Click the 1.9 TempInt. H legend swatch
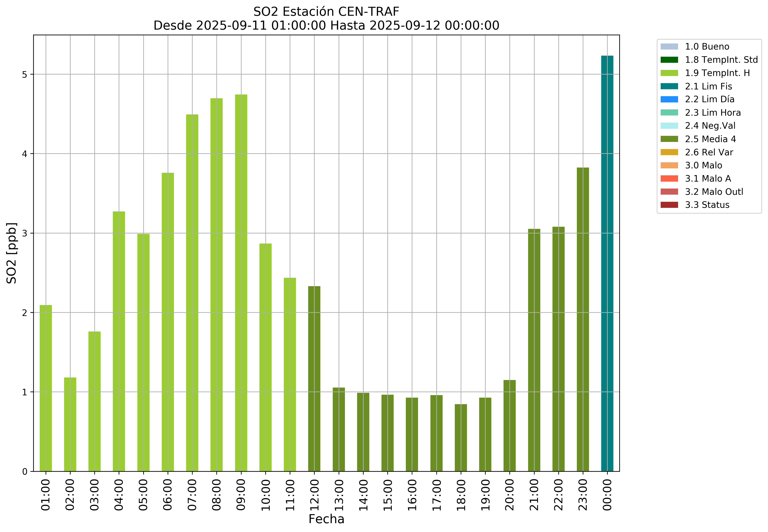 [669, 73]
